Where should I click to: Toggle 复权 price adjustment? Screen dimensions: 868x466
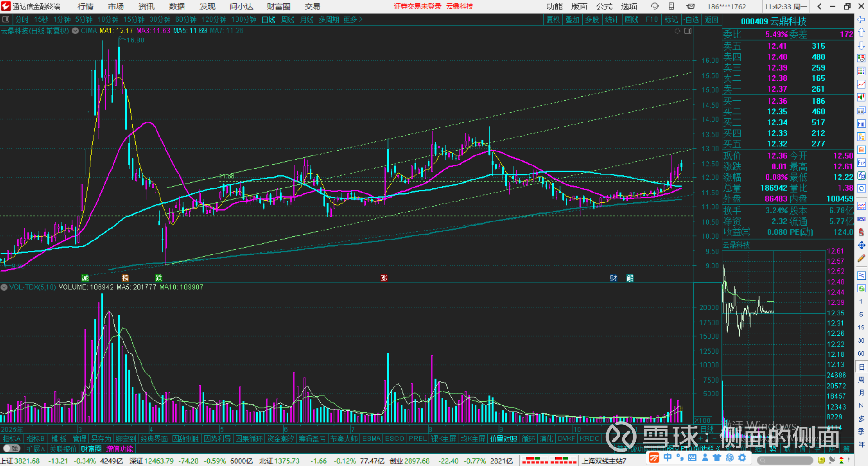(553, 19)
